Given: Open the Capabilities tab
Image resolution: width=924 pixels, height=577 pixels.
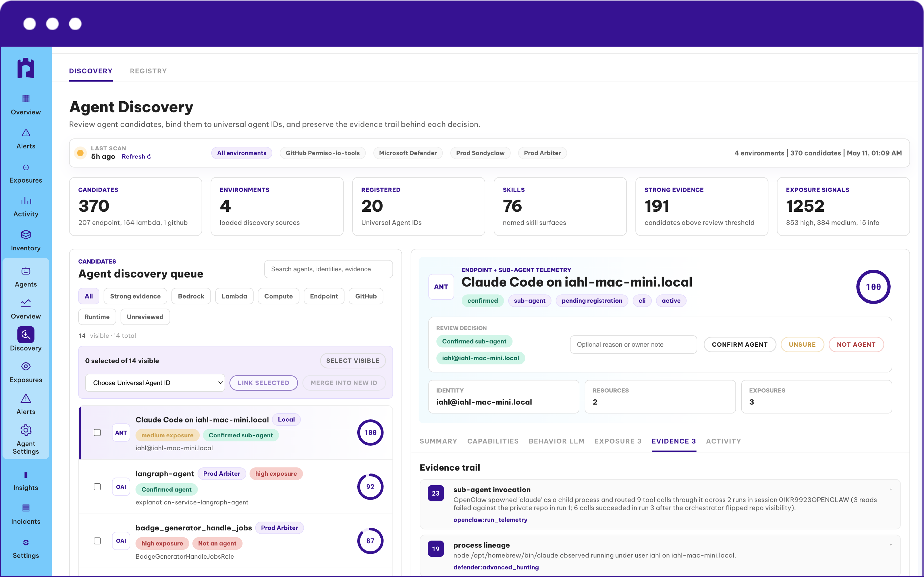Looking at the screenshot, I should pyautogui.click(x=493, y=441).
